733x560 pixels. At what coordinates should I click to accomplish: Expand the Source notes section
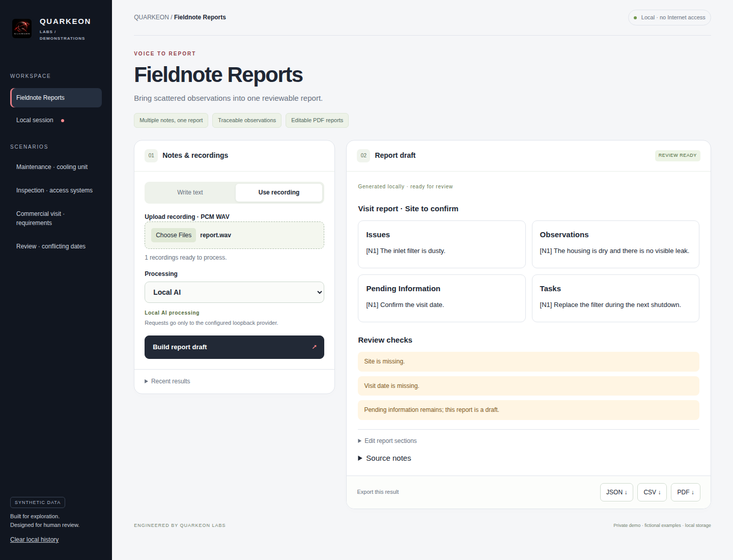(384, 458)
